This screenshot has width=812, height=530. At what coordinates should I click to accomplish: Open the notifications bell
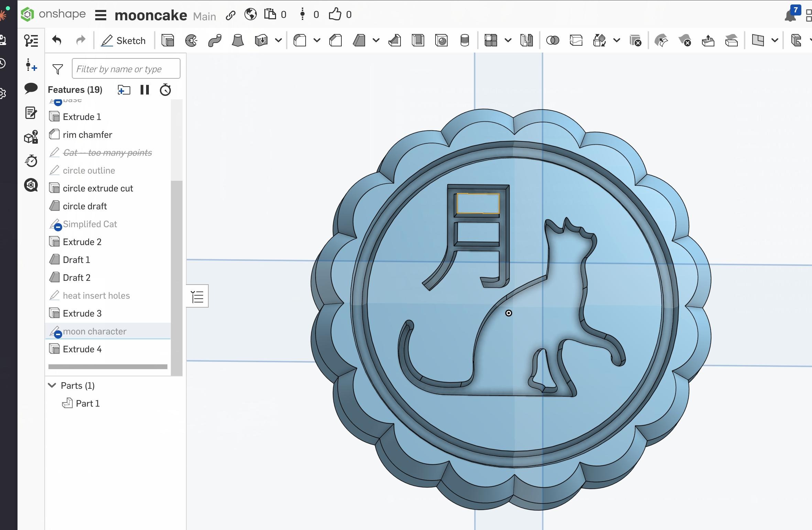tap(790, 15)
